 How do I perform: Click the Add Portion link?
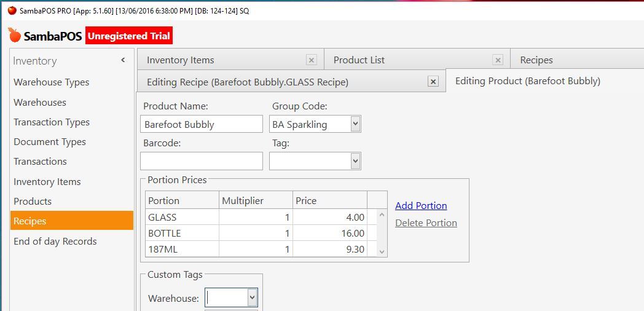coord(421,206)
